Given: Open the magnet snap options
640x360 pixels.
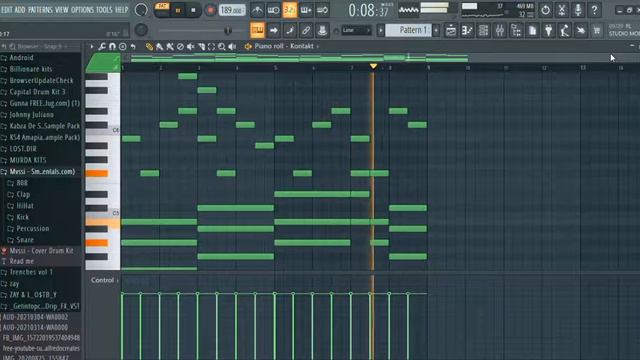Looking at the screenshot, I should pos(112,47).
